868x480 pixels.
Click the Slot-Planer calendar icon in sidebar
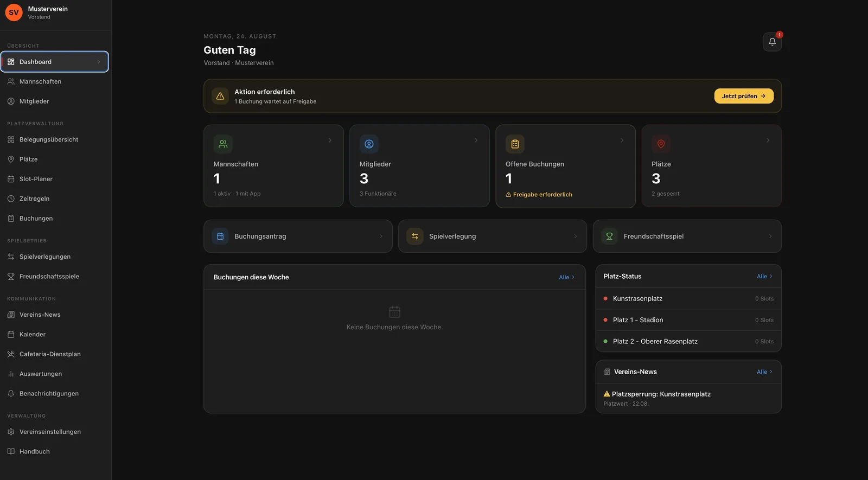(x=11, y=179)
